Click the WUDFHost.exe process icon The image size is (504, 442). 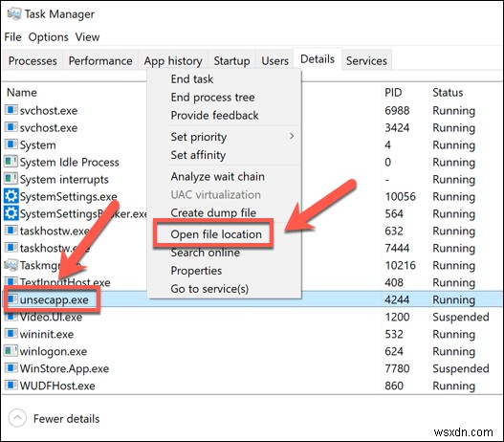[x=11, y=386]
